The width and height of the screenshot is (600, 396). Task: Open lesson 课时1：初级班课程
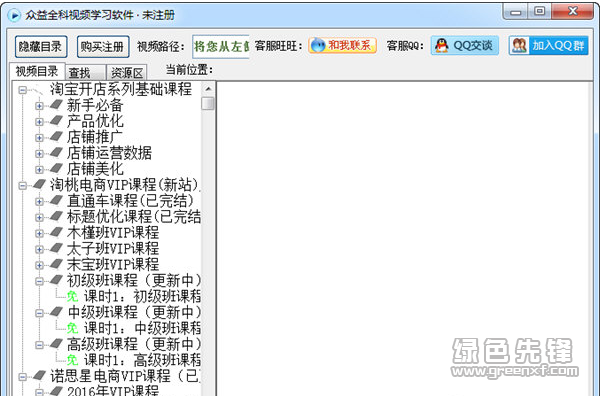tap(142, 297)
